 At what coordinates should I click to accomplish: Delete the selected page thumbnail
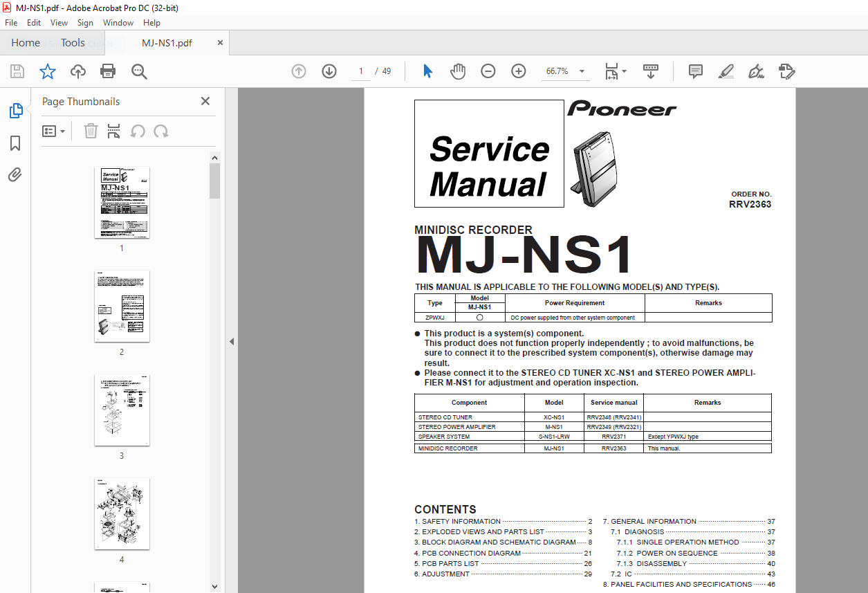91,131
